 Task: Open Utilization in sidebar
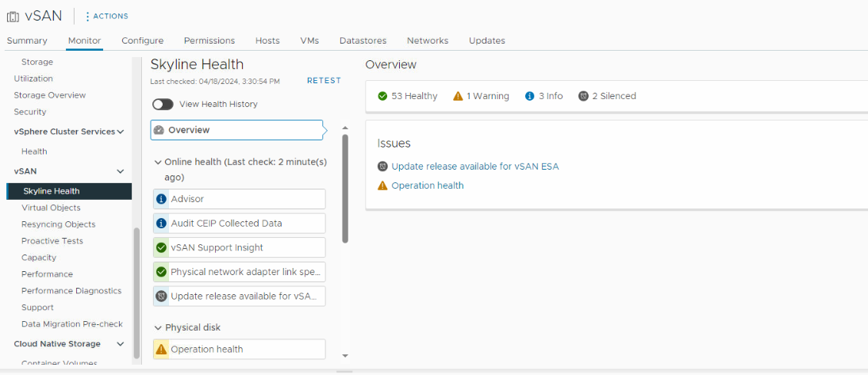point(33,78)
